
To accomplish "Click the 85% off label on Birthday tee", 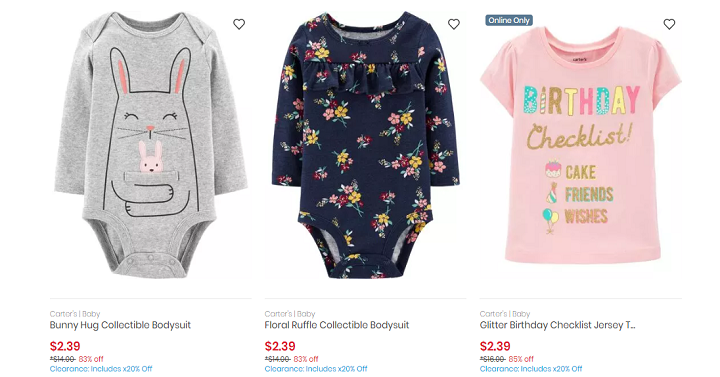I will pyautogui.click(x=521, y=359).
